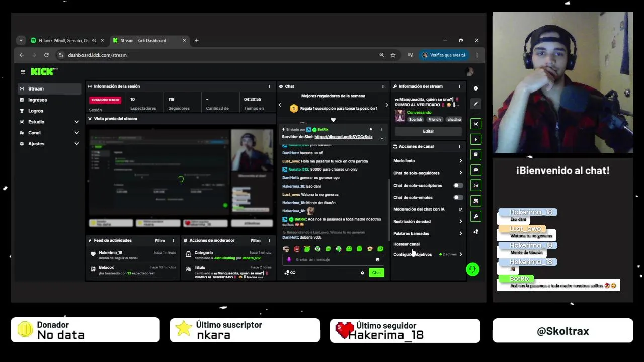Open chat settings gear icon
644x362 pixels.
click(x=362, y=273)
